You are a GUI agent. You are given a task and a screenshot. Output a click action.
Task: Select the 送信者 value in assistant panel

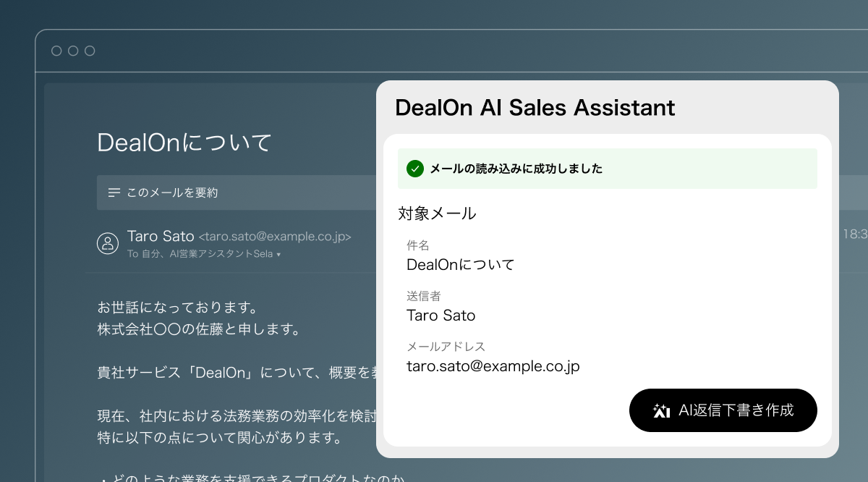[x=441, y=316]
